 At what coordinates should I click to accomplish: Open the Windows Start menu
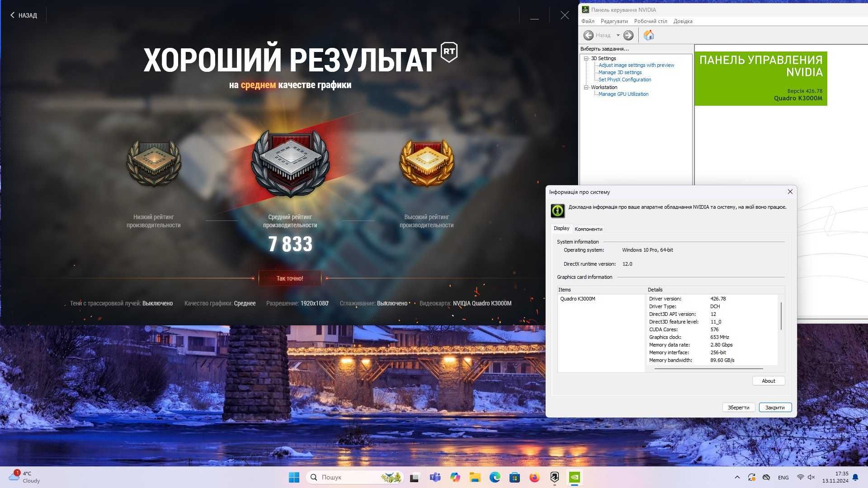coord(294,477)
